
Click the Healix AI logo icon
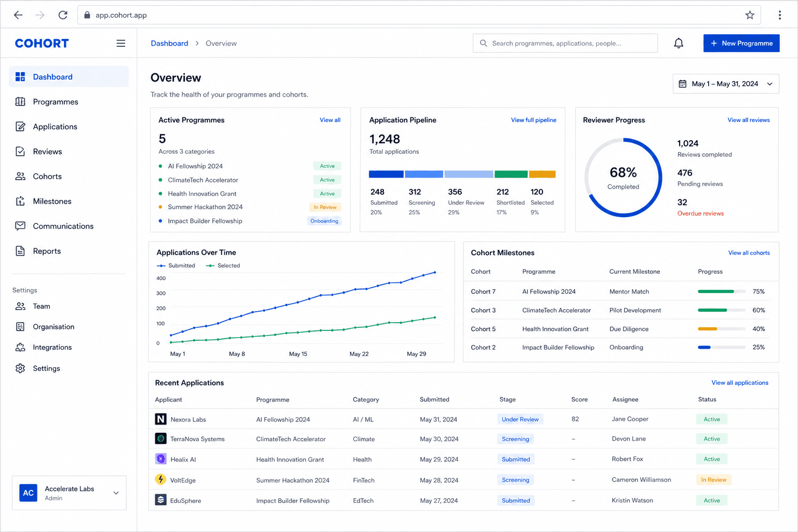pos(161,459)
